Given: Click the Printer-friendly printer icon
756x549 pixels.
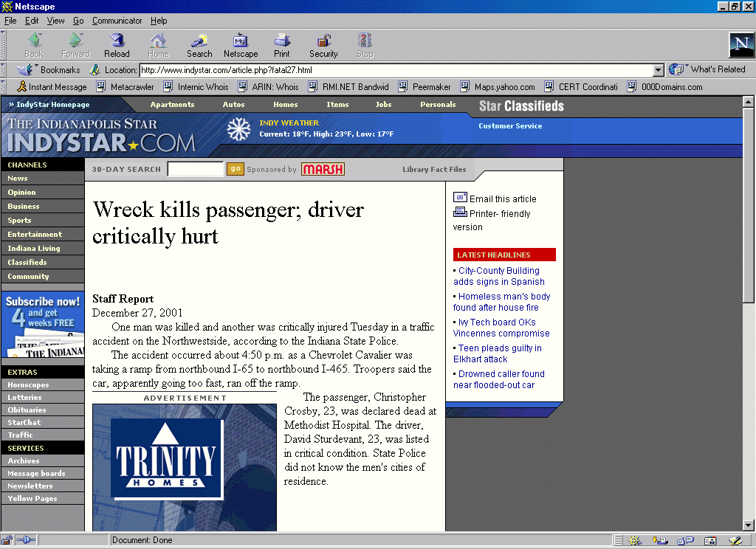Looking at the screenshot, I should 460,212.
